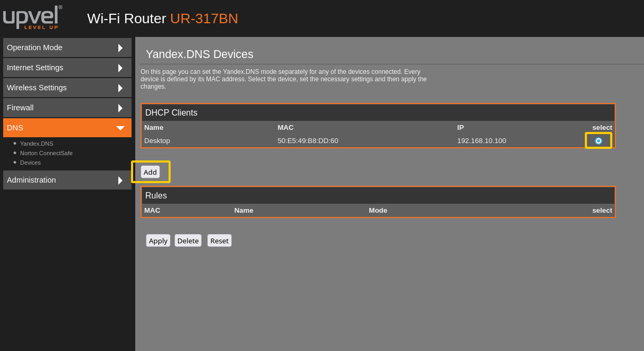This screenshot has height=351, width=644.
Task: Open the Firewall menu section
Action: pyautogui.click(x=20, y=108)
